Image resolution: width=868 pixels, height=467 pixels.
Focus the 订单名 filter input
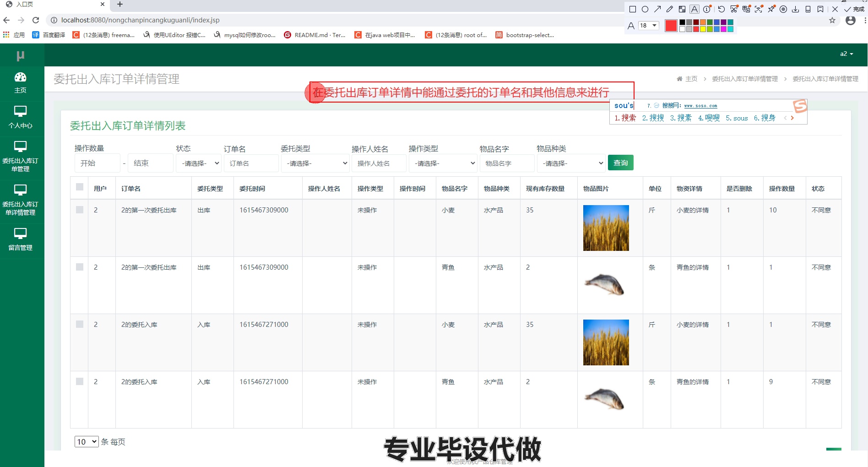(251, 163)
